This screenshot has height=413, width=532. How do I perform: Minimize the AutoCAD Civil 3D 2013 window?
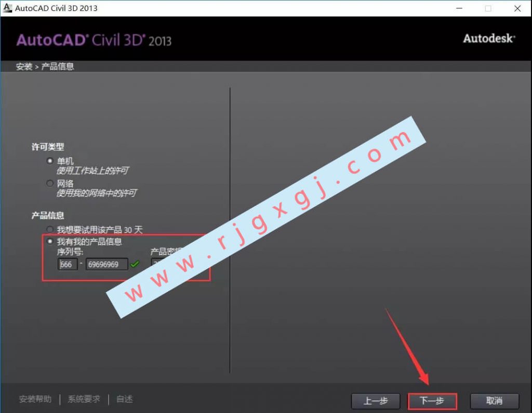click(x=459, y=8)
